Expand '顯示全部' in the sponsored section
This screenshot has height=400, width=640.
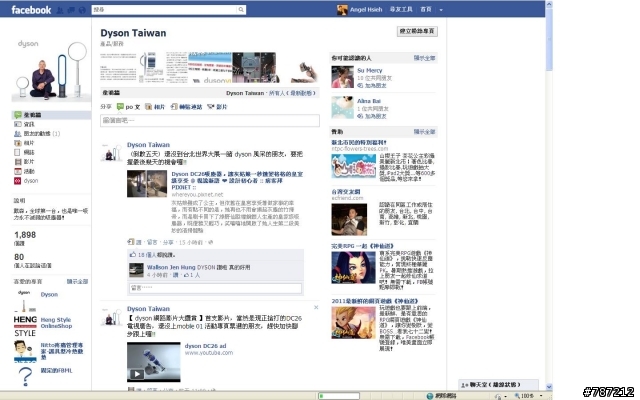click(x=424, y=131)
